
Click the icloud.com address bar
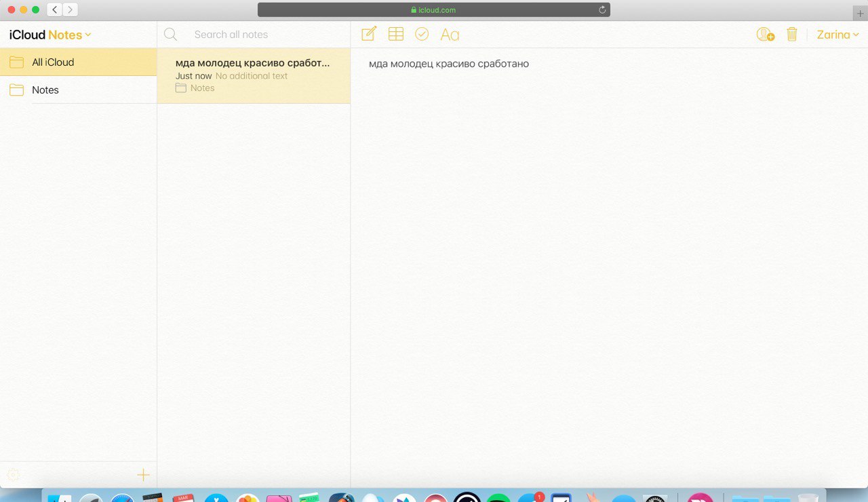click(x=434, y=10)
